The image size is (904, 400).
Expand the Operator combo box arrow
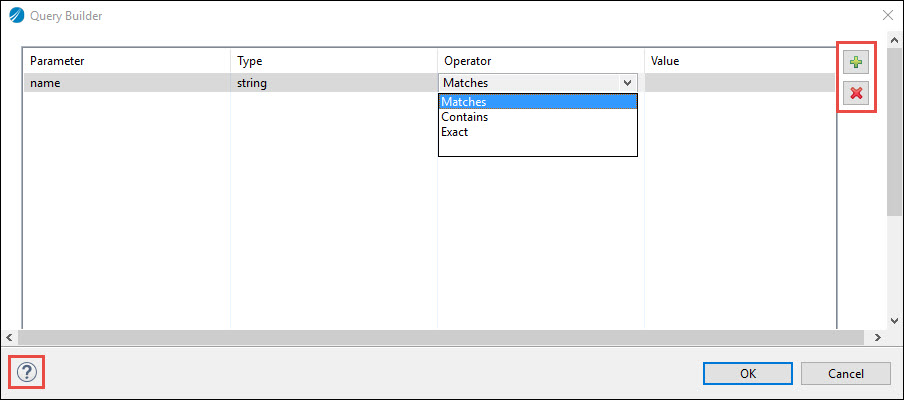pyautogui.click(x=627, y=83)
